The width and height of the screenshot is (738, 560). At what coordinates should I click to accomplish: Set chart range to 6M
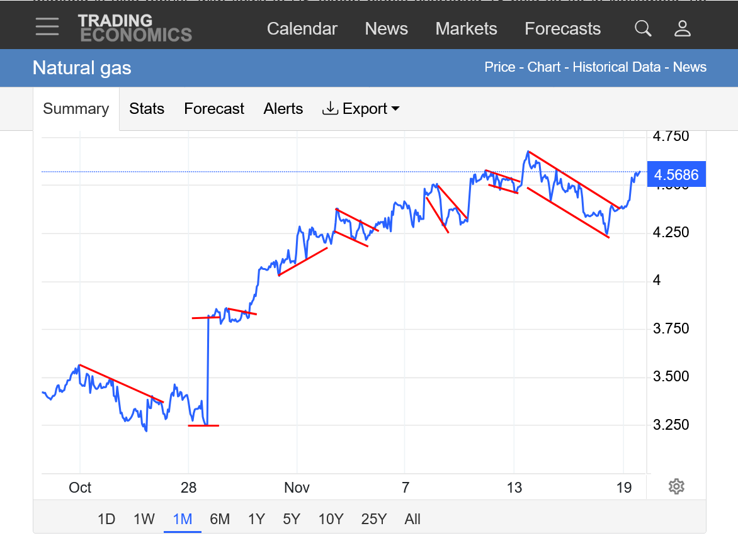[220, 519]
